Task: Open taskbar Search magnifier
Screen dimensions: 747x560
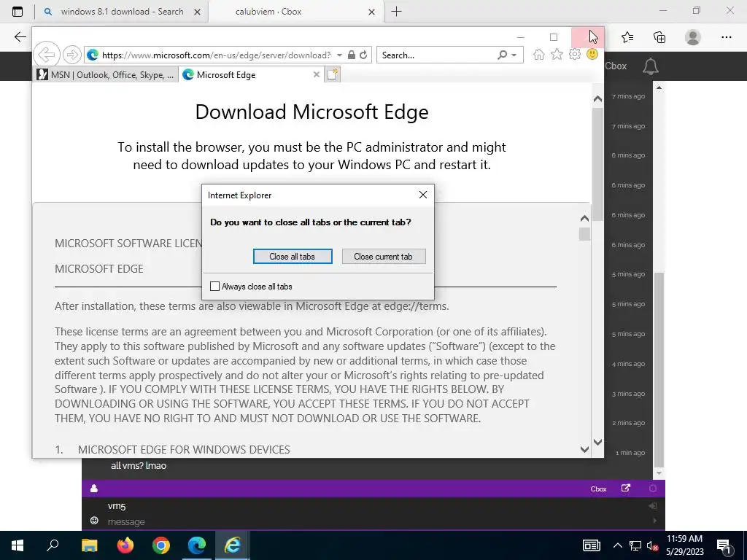Action: click(53, 545)
